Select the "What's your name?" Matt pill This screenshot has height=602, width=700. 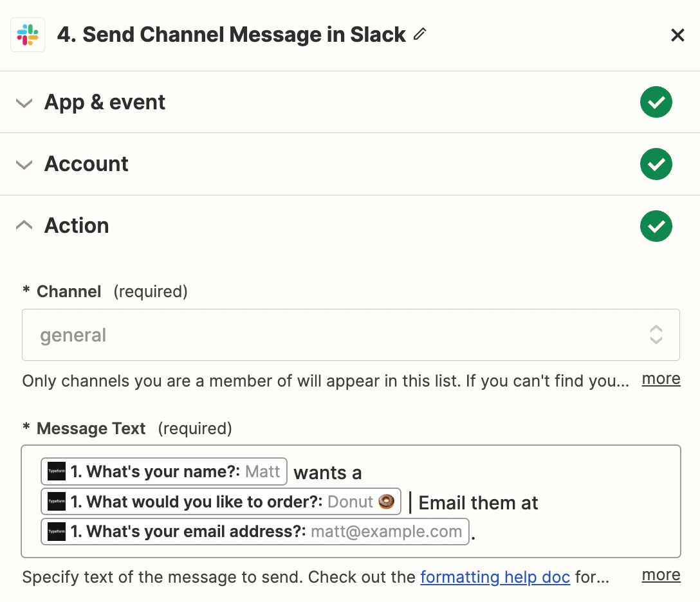164,471
